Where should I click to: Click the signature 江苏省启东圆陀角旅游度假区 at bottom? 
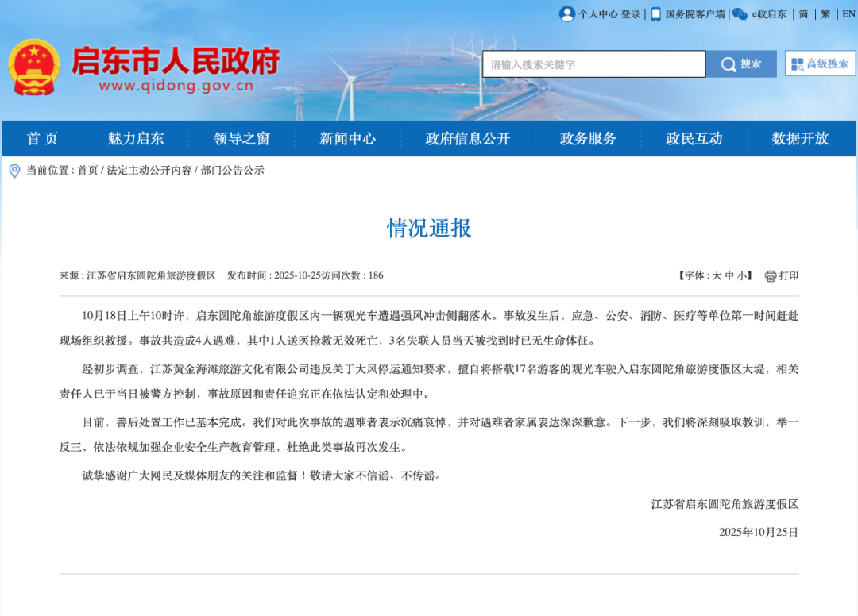click(x=725, y=504)
